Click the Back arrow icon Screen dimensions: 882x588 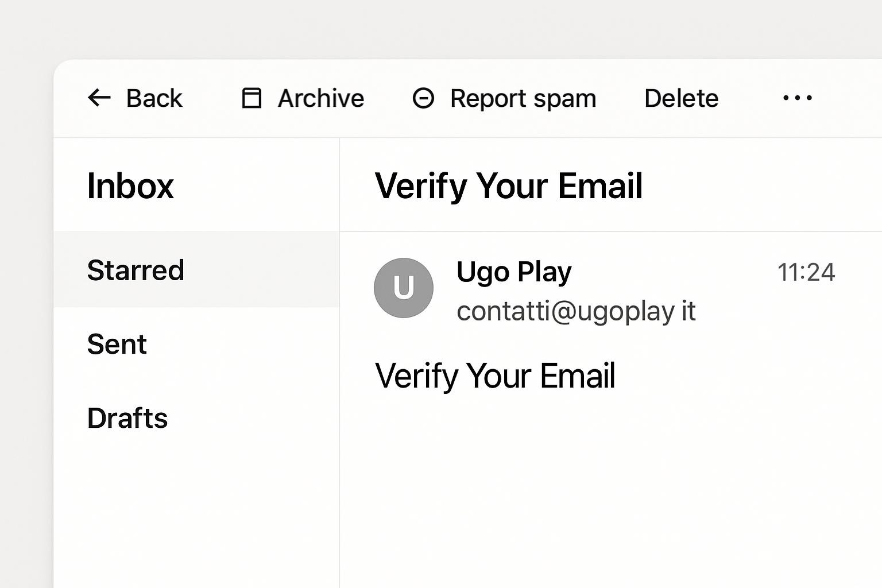[x=99, y=98]
